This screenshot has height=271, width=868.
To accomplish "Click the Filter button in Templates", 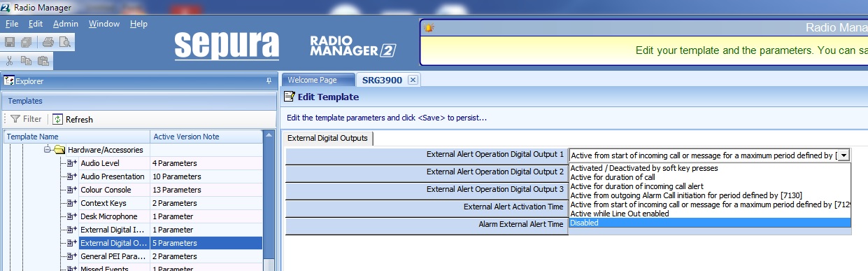I will [26, 119].
